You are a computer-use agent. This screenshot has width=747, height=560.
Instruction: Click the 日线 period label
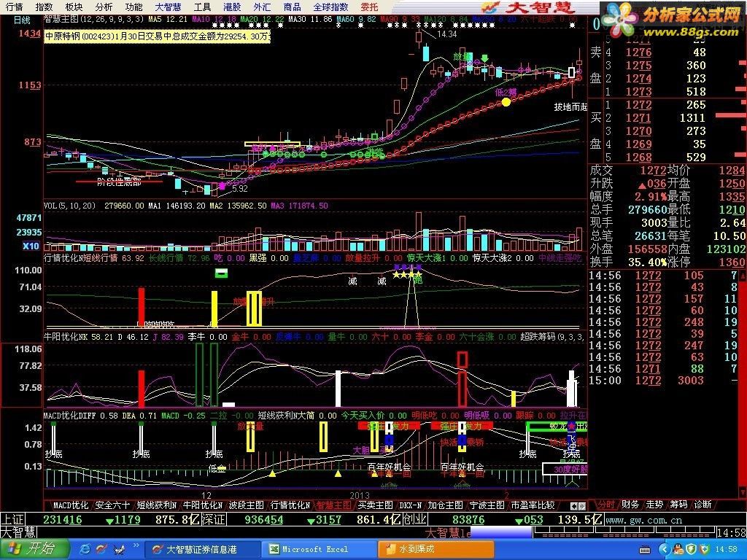[x=22, y=20]
